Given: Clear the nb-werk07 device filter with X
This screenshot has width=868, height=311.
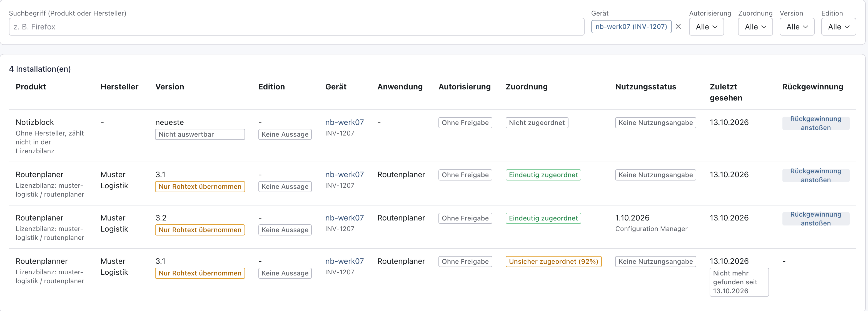Looking at the screenshot, I should [678, 27].
